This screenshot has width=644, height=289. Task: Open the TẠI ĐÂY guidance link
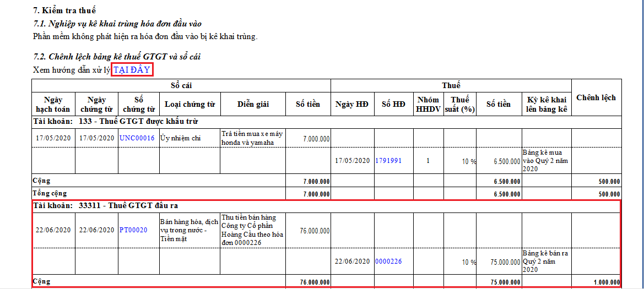pyautogui.click(x=132, y=70)
